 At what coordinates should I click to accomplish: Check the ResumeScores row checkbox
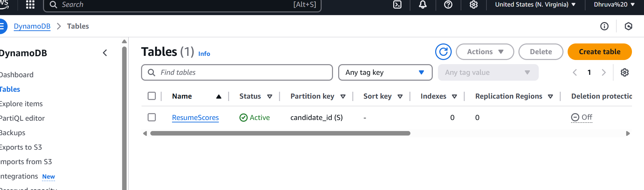[152, 117]
